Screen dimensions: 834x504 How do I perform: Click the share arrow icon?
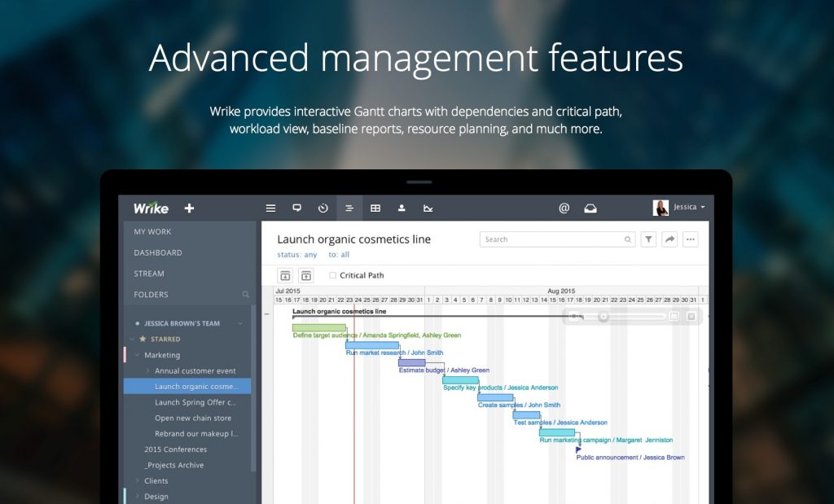(x=669, y=239)
